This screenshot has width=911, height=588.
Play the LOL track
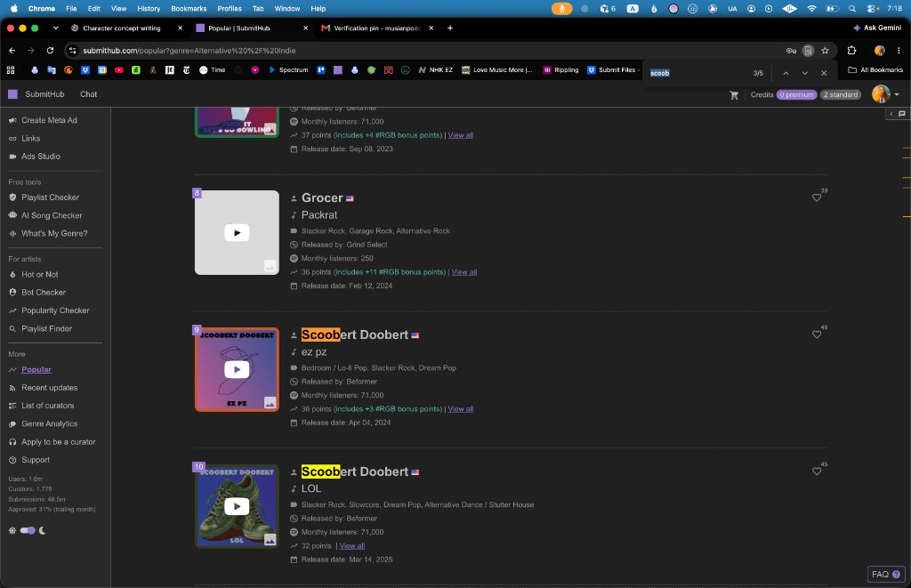[237, 506]
